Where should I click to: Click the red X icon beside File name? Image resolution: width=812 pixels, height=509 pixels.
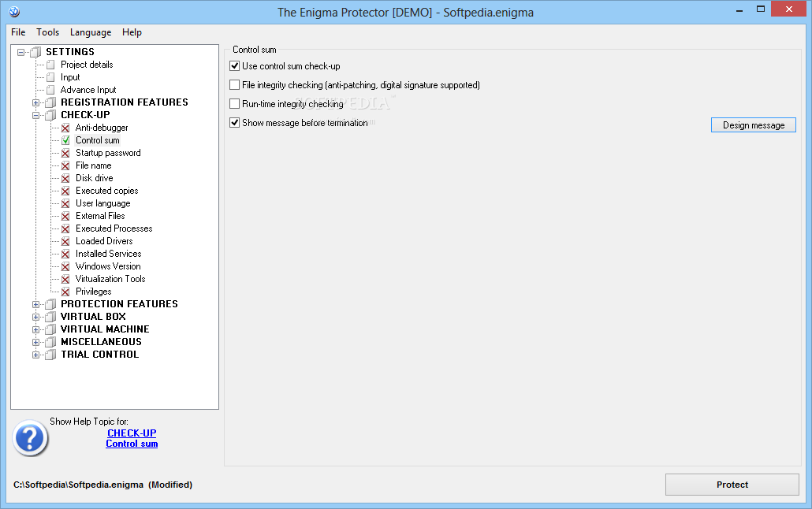click(x=65, y=165)
